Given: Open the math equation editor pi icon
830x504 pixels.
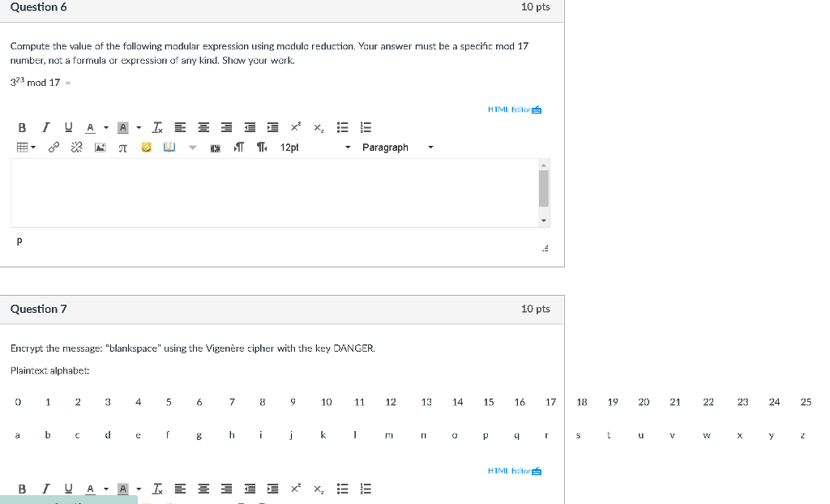Looking at the screenshot, I should (x=123, y=147).
